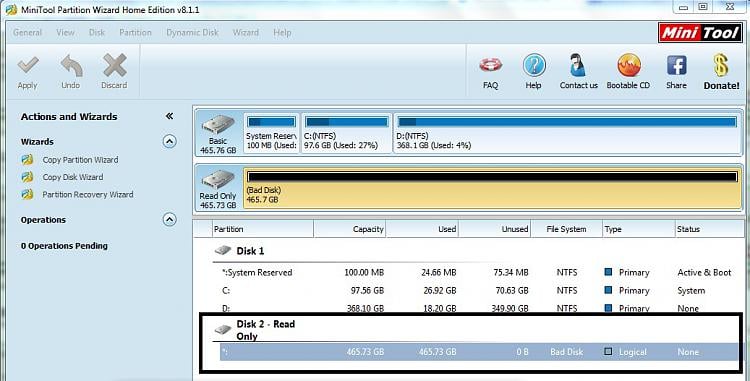Select the Bad Disk 465.7 GB block
Screen dimensions: 750x381
(x=492, y=187)
